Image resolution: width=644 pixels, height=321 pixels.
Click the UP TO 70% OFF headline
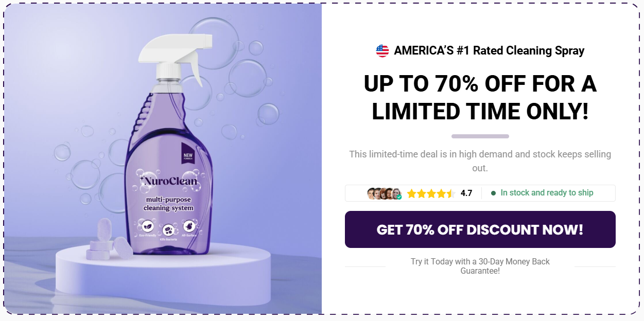pyautogui.click(x=480, y=98)
